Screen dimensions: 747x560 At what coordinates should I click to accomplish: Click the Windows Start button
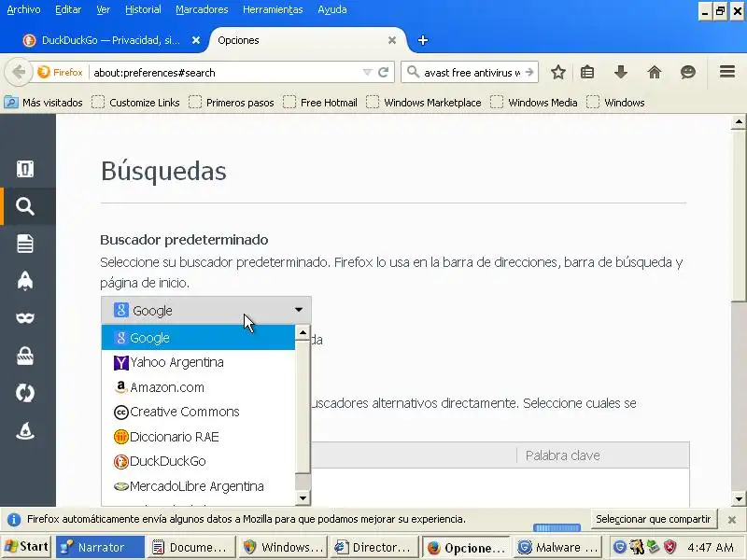pyautogui.click(x=27, y=547)
